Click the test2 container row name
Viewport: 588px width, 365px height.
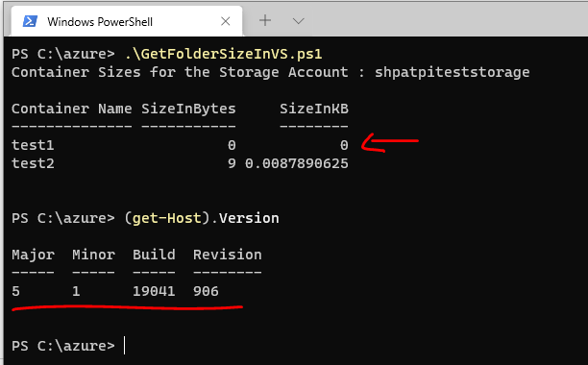click(x=33, y=163)
